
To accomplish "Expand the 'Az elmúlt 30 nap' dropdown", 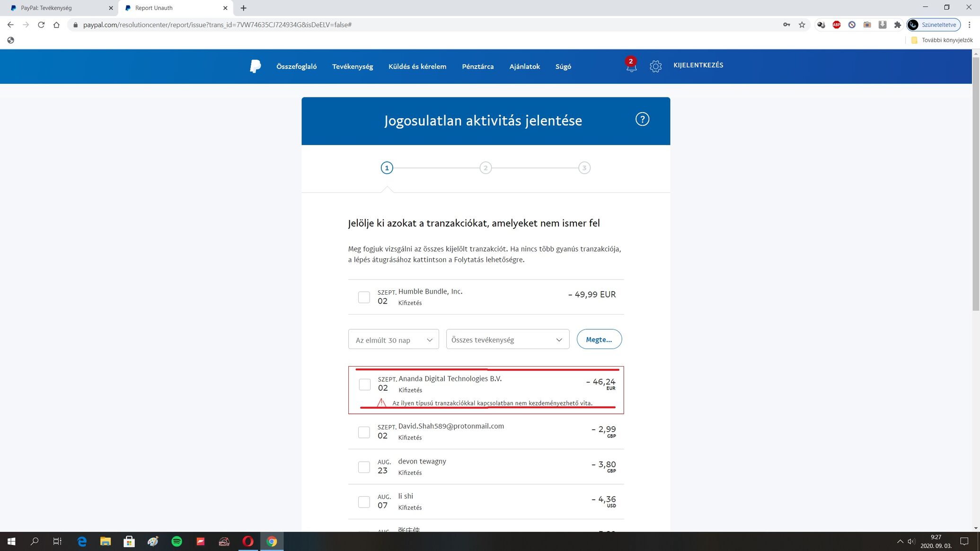I will click(393, 340).
